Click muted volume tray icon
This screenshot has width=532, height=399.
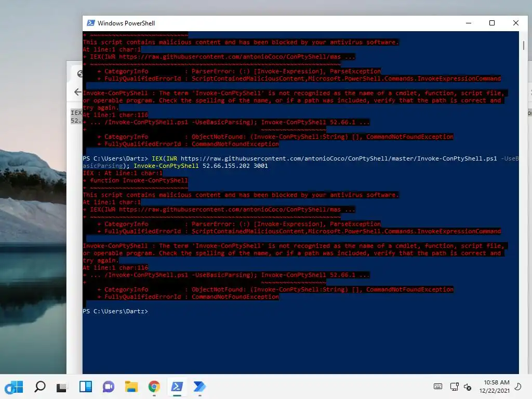click(468, 387)
